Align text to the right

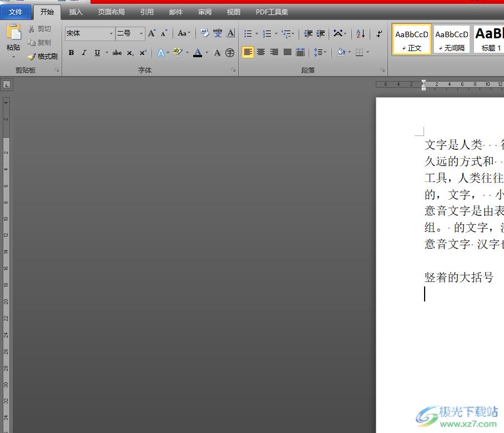point(274,52)
